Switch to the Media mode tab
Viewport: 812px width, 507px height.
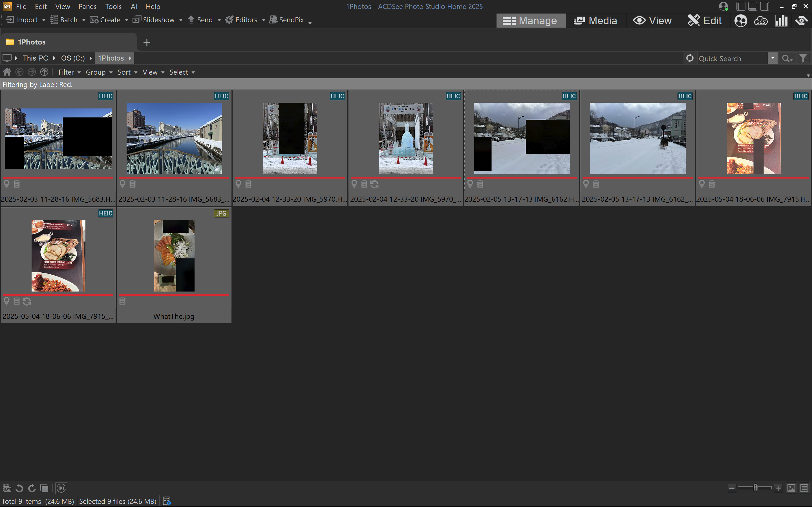(x=595, y=21)
